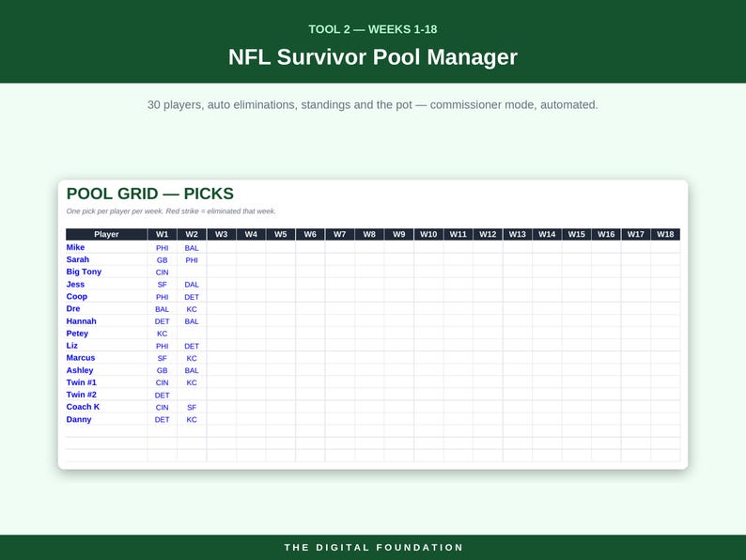
Task: Click the W3 column header
Action: (221, 234)
